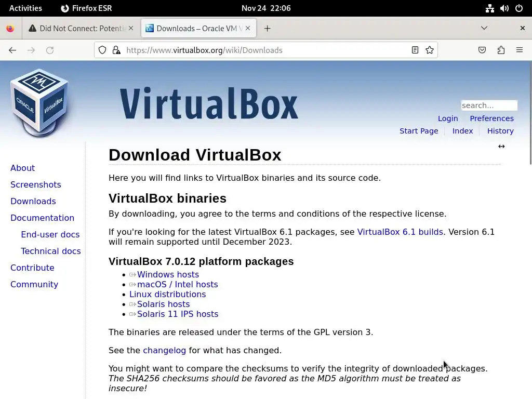This screenshot has width=532, height=399.
Task: Toggle reader view icon in address bar
Action: click(415, 50)
